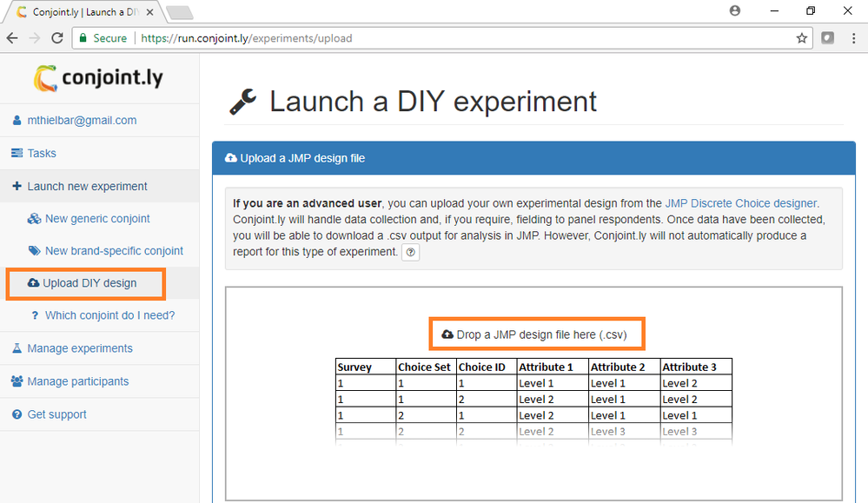Collapse the Launch new experiment section
Screen dimensions: 868x503
pos(100,187)
